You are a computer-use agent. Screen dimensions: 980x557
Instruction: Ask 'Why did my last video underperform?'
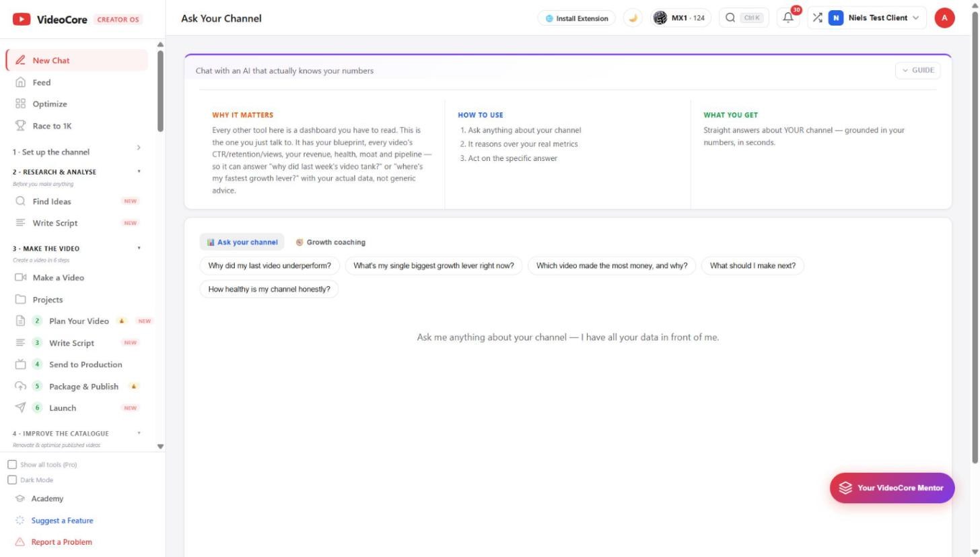270,265
